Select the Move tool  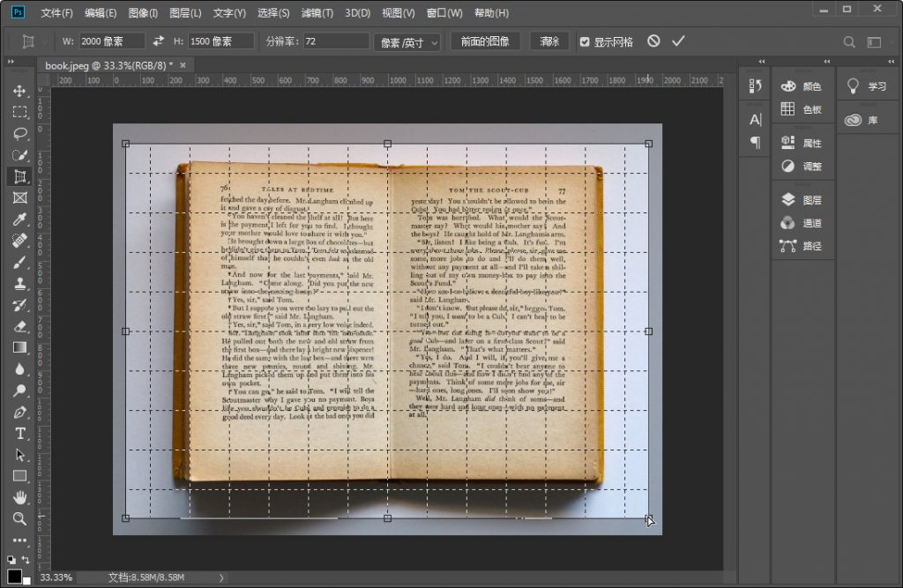[19, 91]
